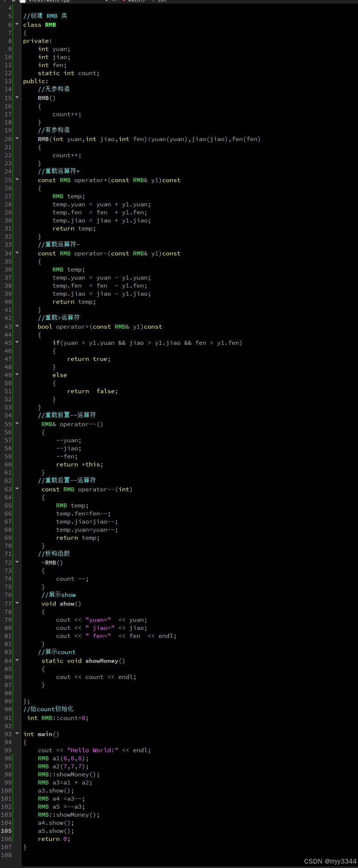Image resolution: width=358 pixels, height=868 pixels.
Task: Collapse the postfix operator--(int) function
Action: pos(17,489)
